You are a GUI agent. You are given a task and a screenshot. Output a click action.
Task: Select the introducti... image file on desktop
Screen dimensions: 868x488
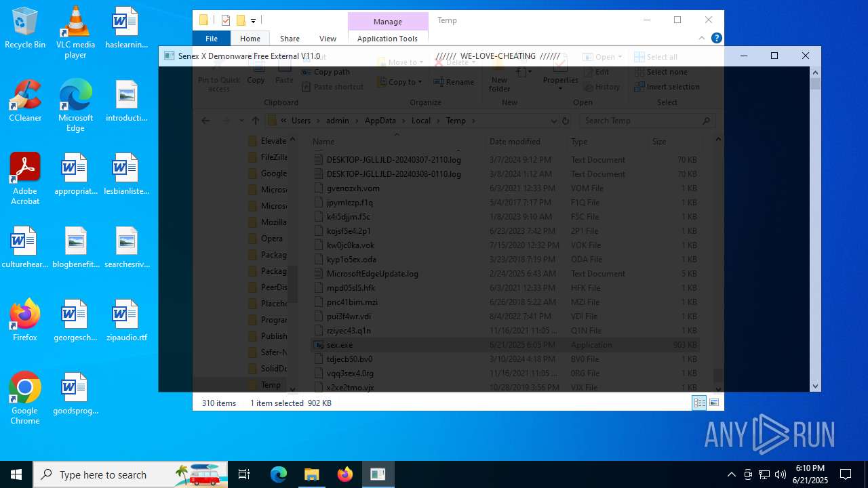click(x=126, y=102)
